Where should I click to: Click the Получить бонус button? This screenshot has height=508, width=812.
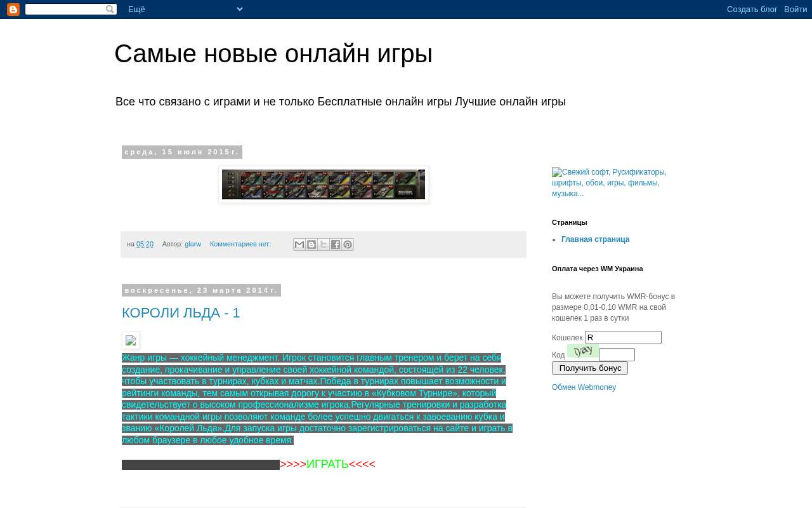tap(590, 368)
